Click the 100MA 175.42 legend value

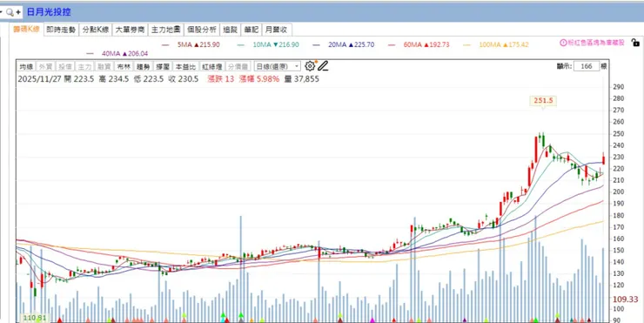[x=504, y=44]
